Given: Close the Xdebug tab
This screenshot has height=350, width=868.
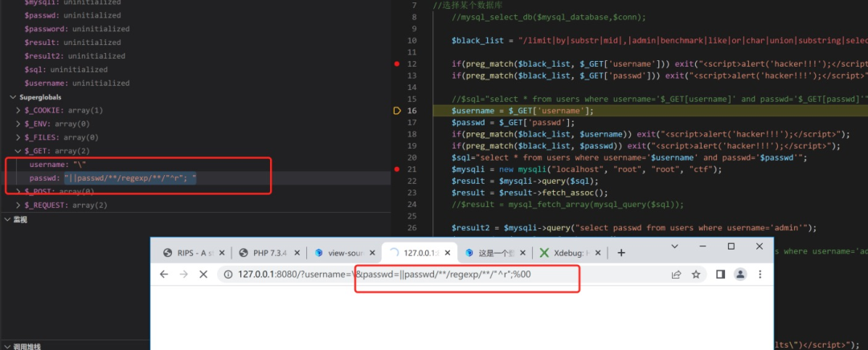Looking at the screenshot, I should [x=599, y=253].
